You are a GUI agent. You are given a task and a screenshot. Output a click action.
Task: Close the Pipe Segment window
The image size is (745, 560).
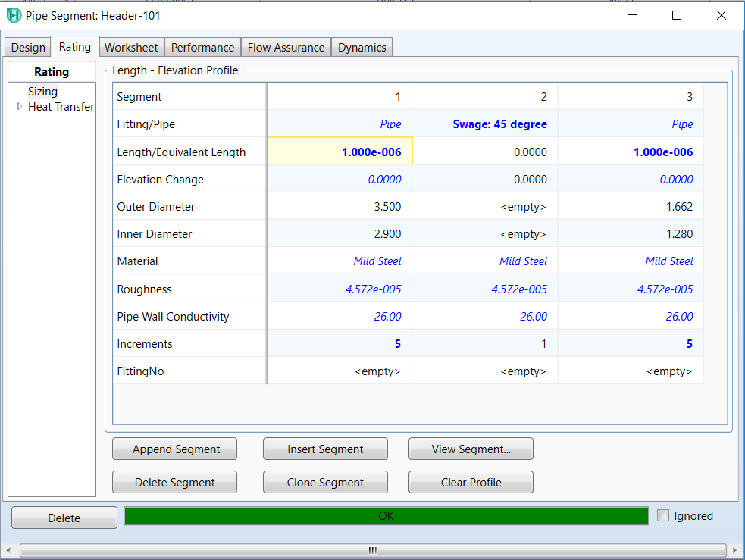point(721,15)
